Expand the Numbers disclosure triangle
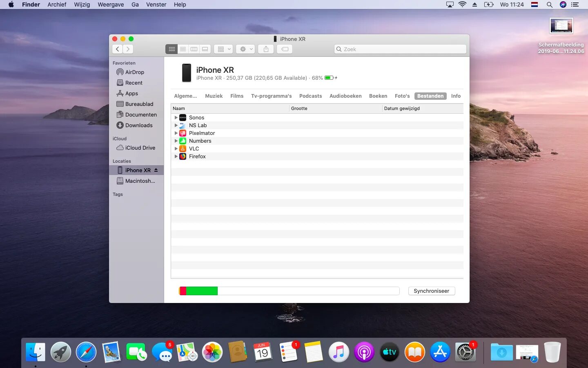The width and height of the screenshot is (588, 368). click(x=176, y=141)
